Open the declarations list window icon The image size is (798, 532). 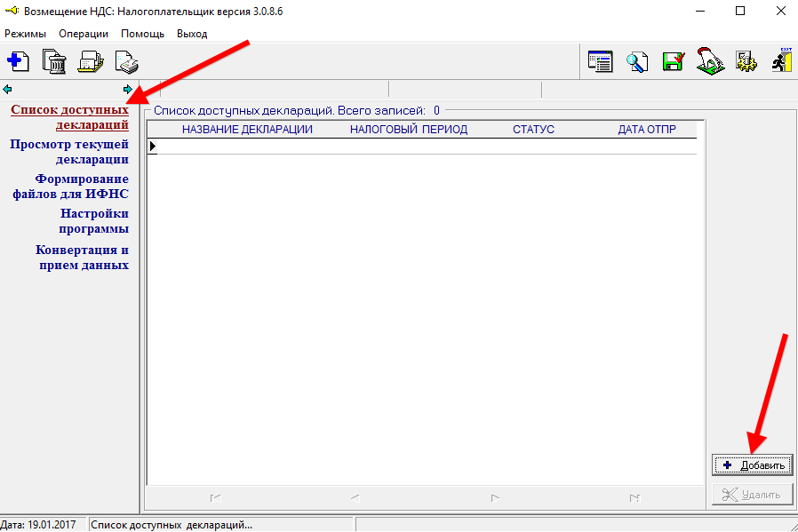[601, 61]
